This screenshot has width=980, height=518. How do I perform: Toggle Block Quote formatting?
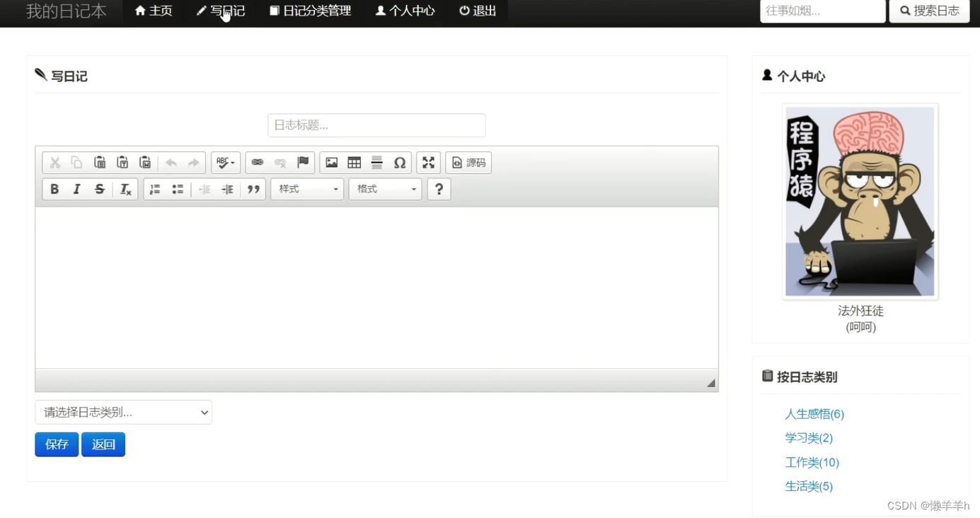(x=253, y=189)
